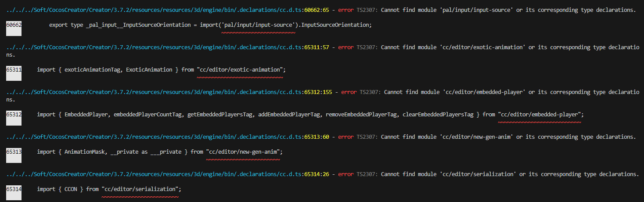The height and width of the screenshot is (202, 644).
Task: Click '_pal_input__InputSourceOrientation' in the export type line
Action: [x=137, y=25]
